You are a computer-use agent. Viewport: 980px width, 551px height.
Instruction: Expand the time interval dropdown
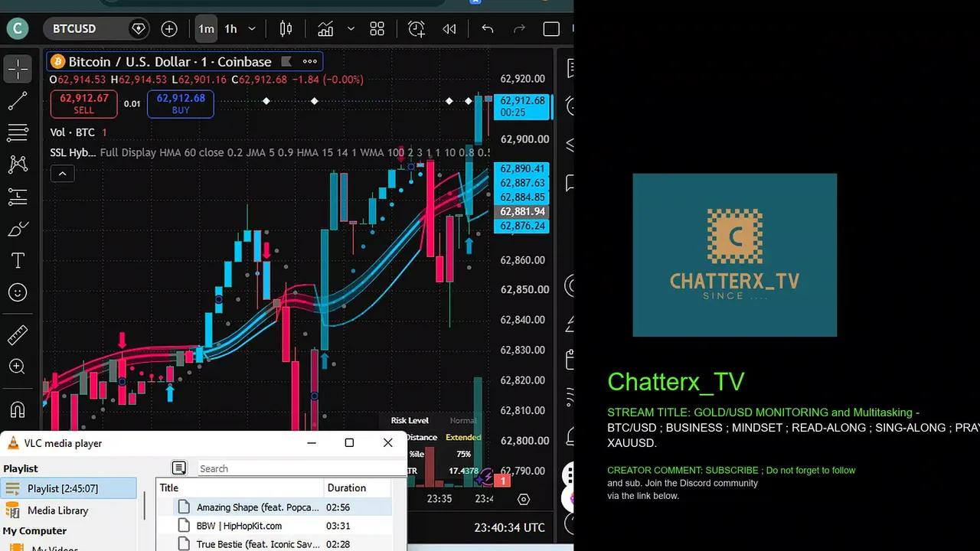coord(251,29)
